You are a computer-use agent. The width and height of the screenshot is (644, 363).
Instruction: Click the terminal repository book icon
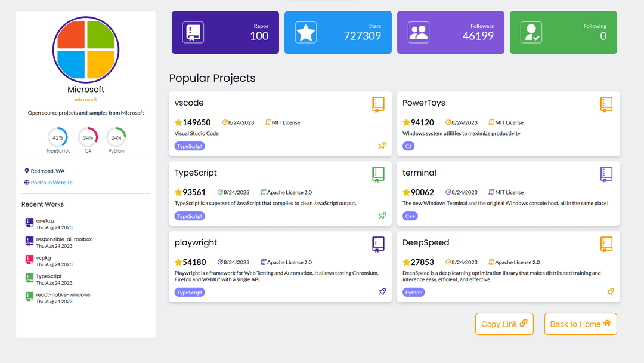(x=606, y=174)
